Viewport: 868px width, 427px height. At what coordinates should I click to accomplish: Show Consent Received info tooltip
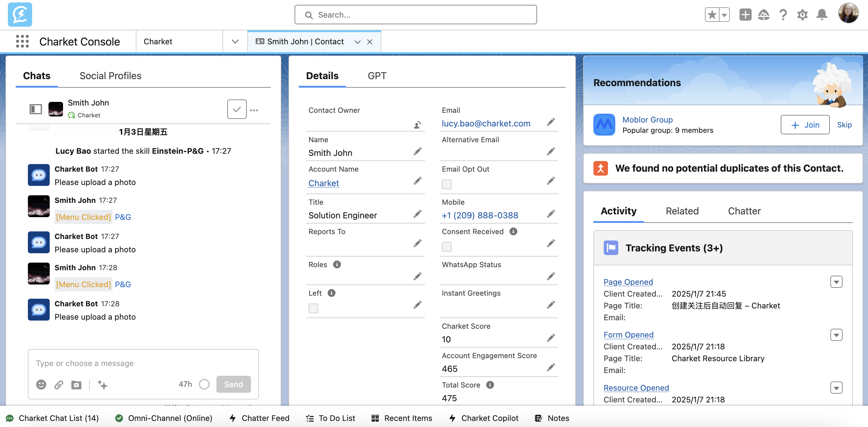click(513, 231)
